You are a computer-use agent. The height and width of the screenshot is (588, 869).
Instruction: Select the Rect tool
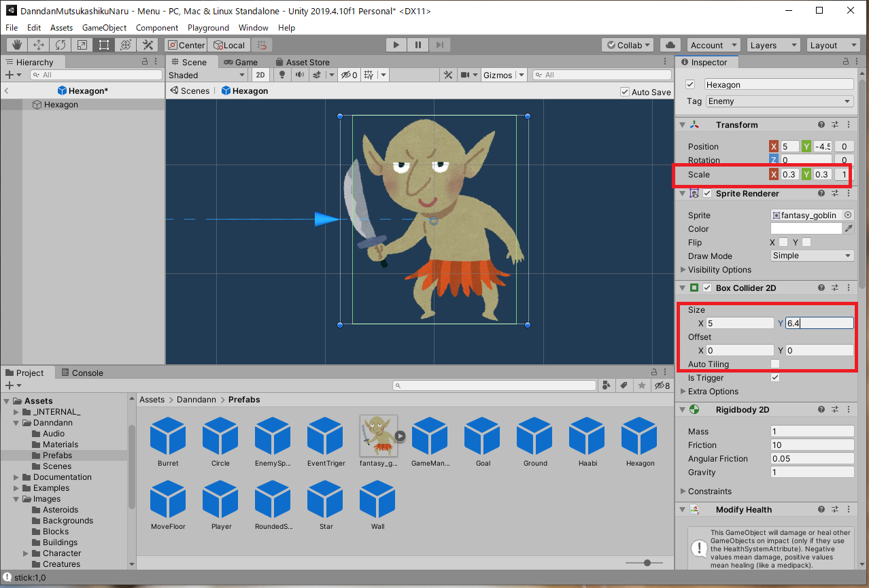click(104, 45)
